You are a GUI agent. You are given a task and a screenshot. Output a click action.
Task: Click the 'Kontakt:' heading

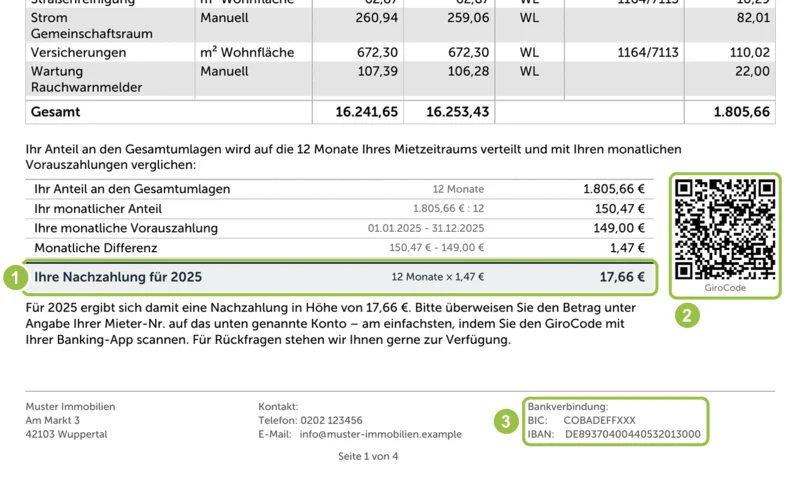point(278,407)
